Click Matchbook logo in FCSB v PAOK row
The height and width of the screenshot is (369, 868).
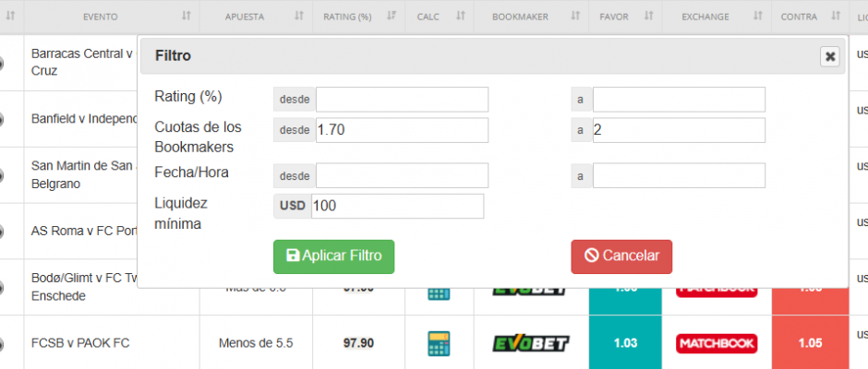[717, 343]
